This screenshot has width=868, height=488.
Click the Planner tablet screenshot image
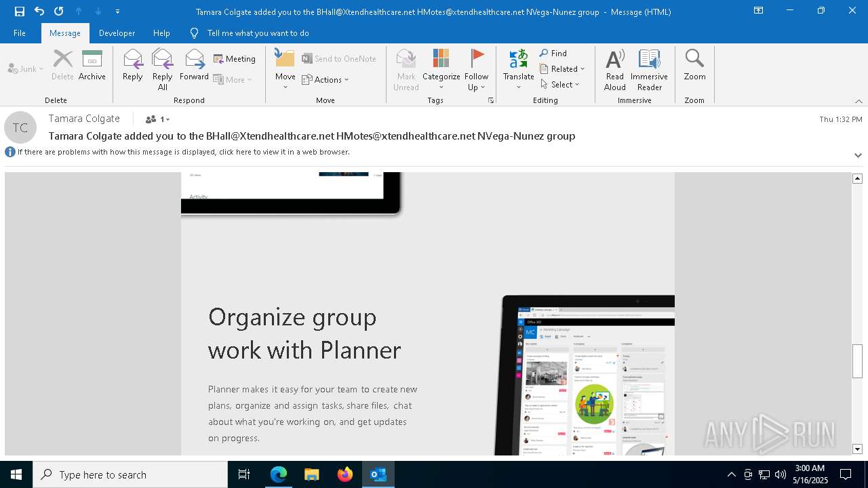(585, 375)
